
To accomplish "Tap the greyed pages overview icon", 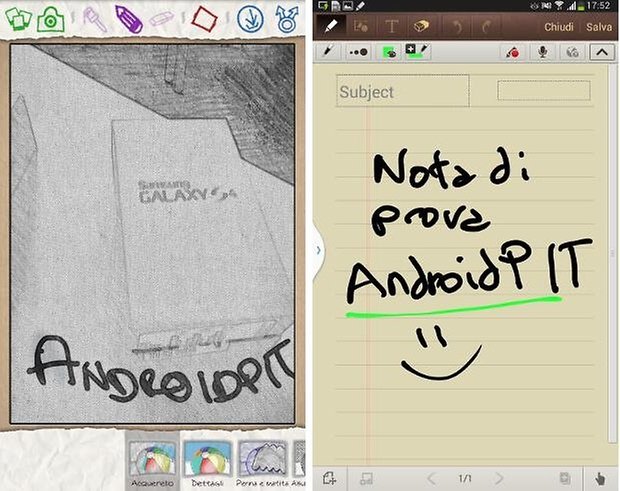I will point(565,478).
